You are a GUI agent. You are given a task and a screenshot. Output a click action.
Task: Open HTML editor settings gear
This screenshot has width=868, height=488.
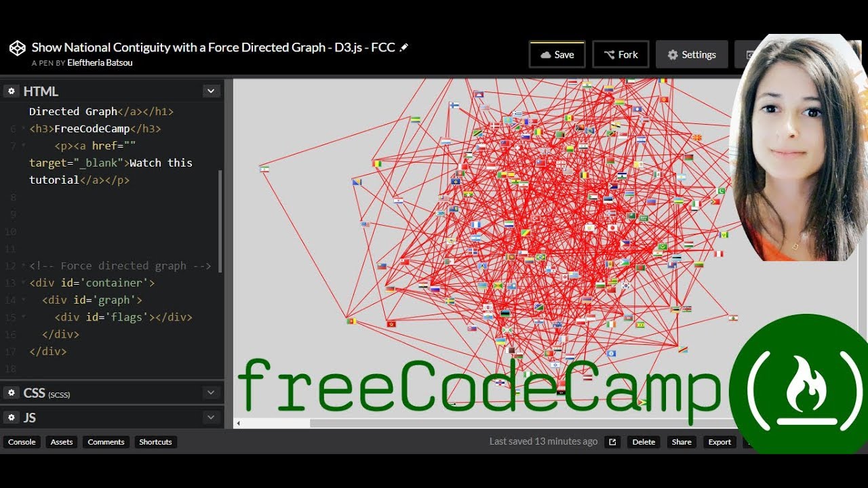12,91
